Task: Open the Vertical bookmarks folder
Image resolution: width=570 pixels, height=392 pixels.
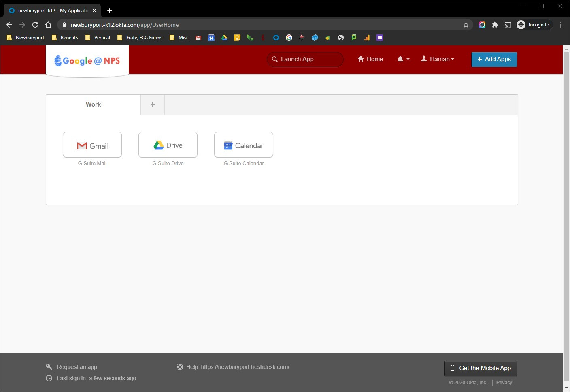Action: 98,38
